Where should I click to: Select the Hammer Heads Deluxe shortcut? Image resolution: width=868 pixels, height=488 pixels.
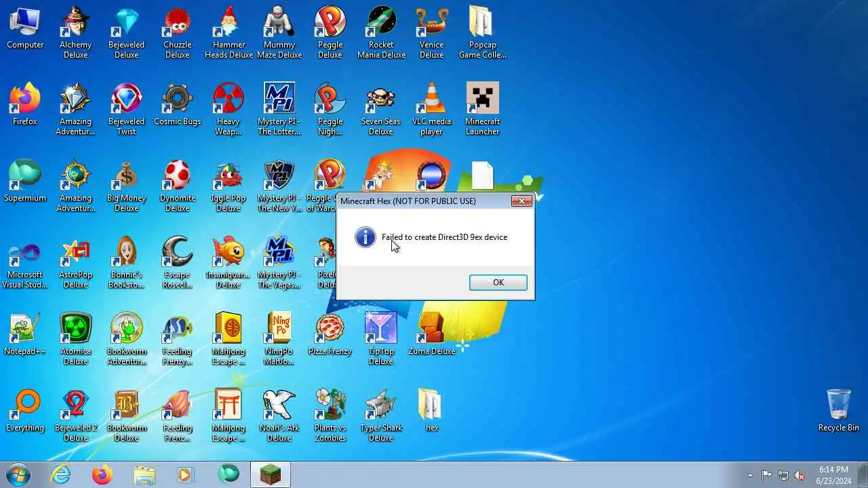tap(229, 33)
